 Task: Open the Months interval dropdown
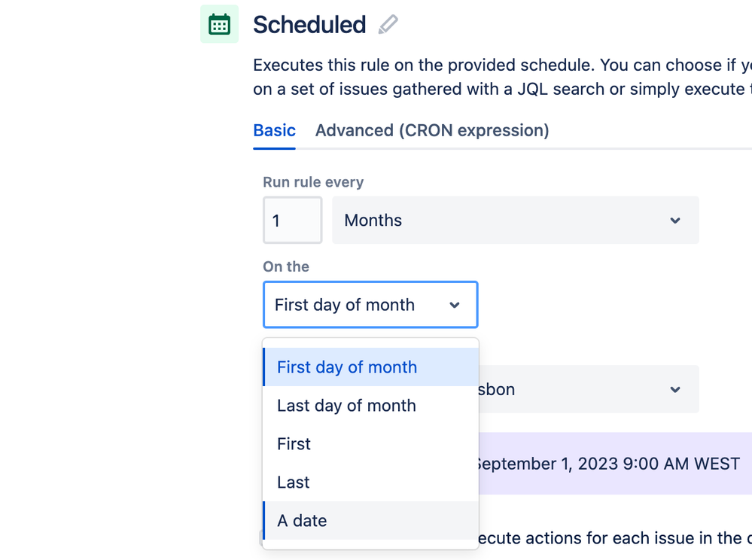(x=515, y=220)
